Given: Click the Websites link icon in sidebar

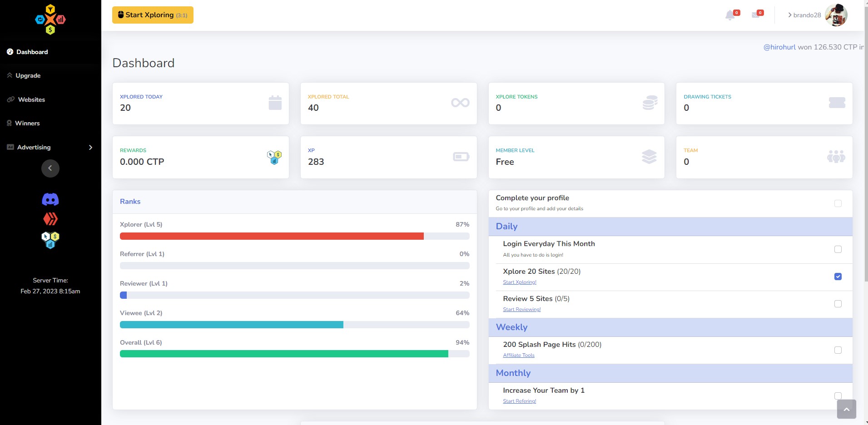Looking at the screenshot, I should click(x=10, y=99).
